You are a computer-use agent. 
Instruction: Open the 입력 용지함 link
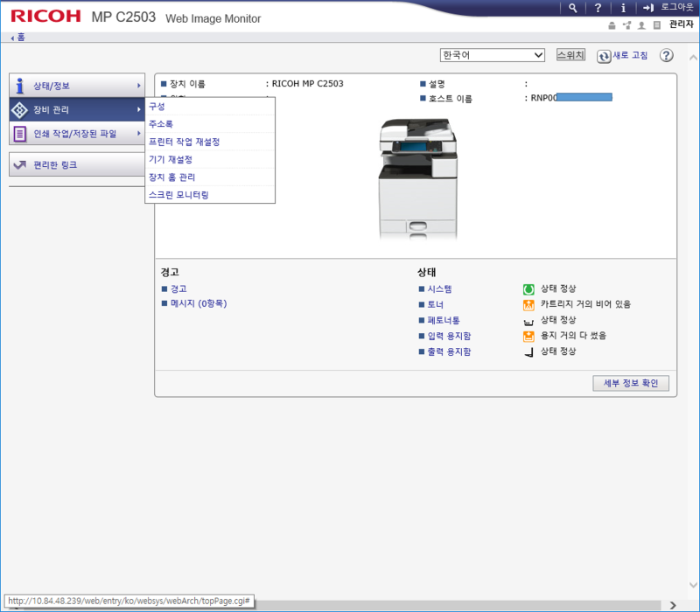pyautogui.click(x=449, y=336)
